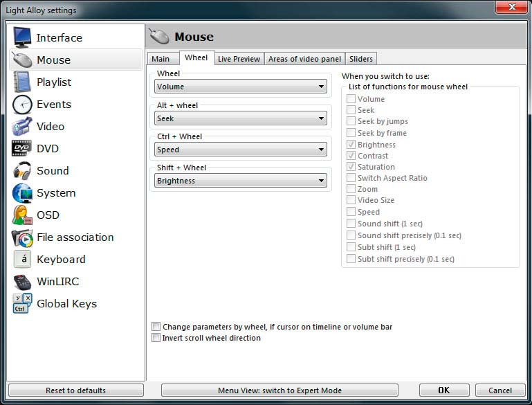Open the Interface monitor icon
The width and height of the screenshot is (532, 405).
coord(22,37)
